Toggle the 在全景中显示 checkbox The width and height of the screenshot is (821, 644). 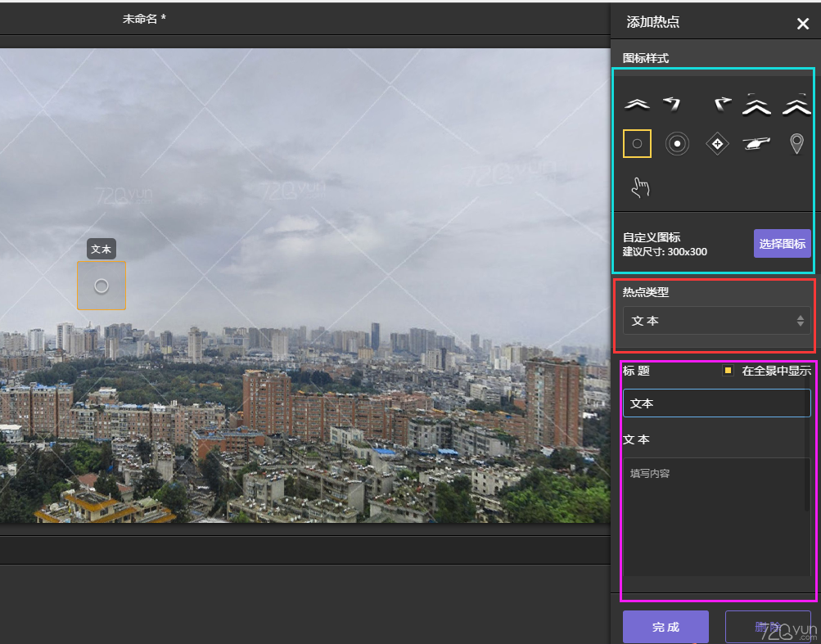click(728, 371)
